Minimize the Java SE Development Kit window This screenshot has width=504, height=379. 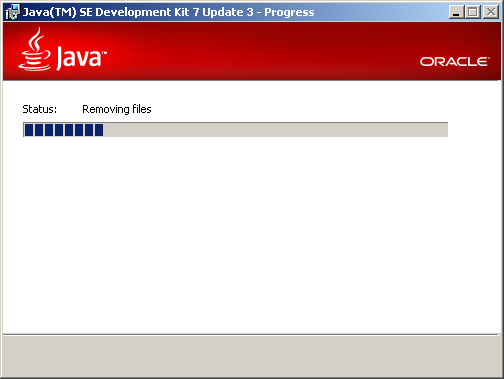click(457, 12)
